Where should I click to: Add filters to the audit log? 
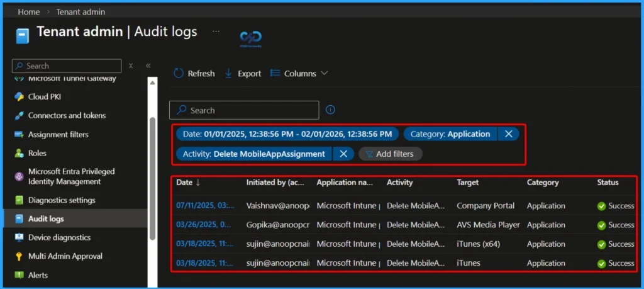pyautogui.click(x=390, y=154)
